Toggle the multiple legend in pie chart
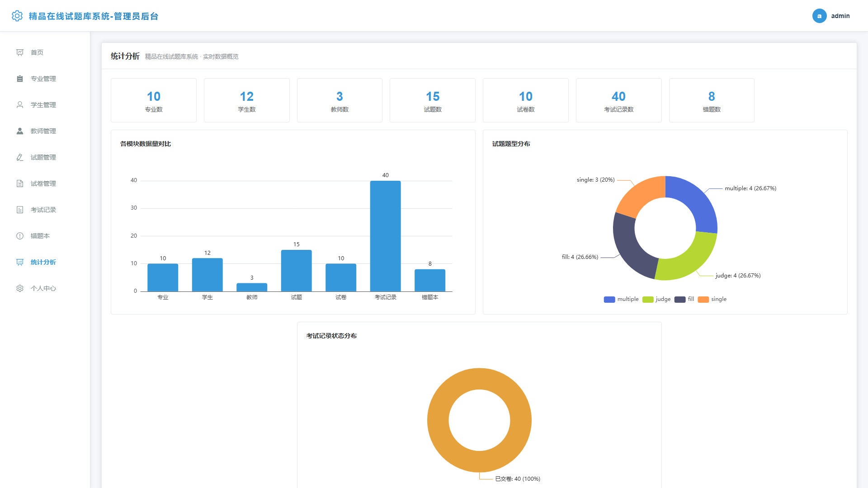The width and height of the screenshot is (868, 488). [x=621, y=299]
